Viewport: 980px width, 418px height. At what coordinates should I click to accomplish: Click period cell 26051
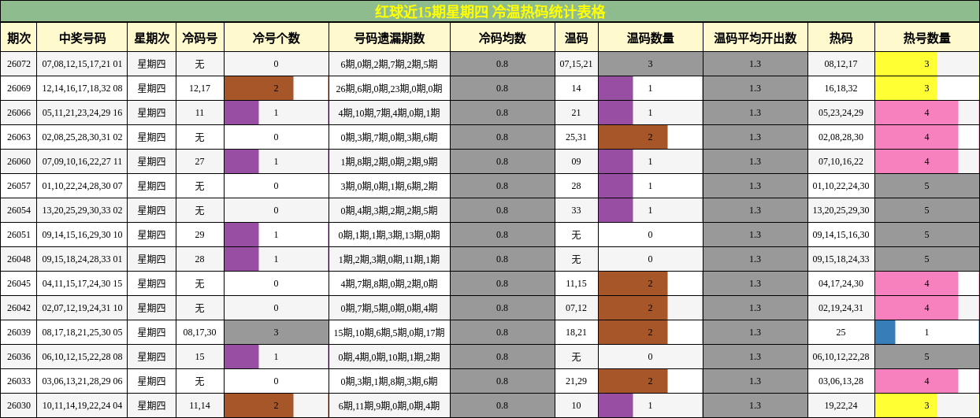click(19, 235)
